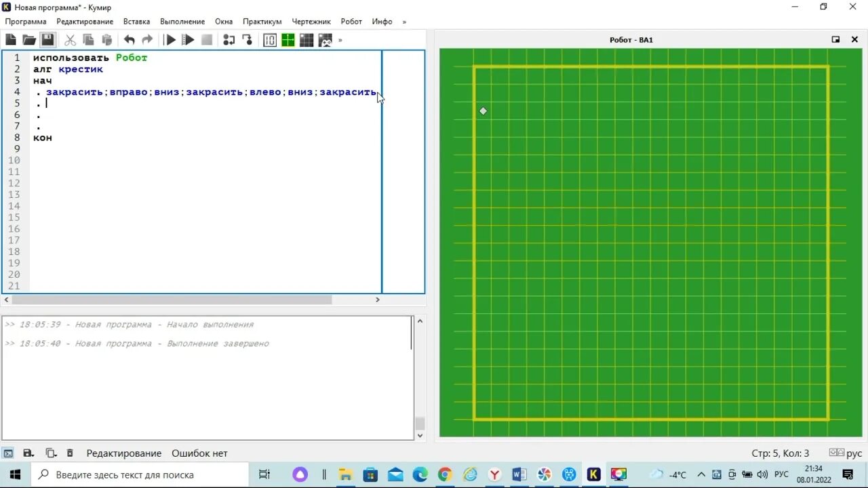Show the Robot field window icon

click(x=288, y=40)
